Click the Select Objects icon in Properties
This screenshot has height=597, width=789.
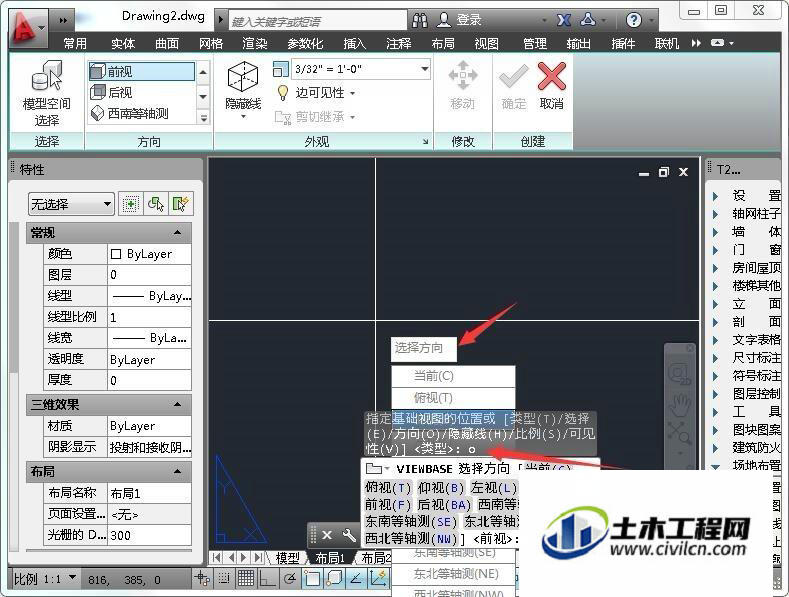pyautogui.click(x=156, y=204)
